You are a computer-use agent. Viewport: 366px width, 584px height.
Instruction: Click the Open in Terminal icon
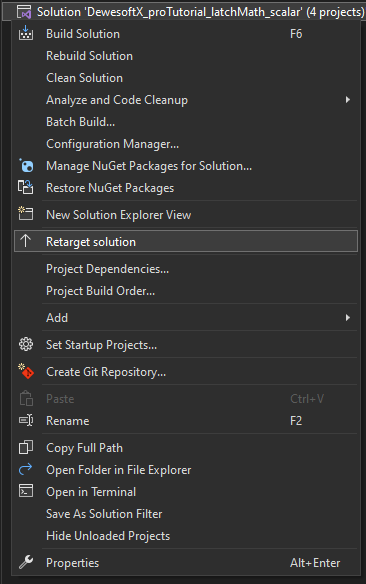(x=26, y=491)
